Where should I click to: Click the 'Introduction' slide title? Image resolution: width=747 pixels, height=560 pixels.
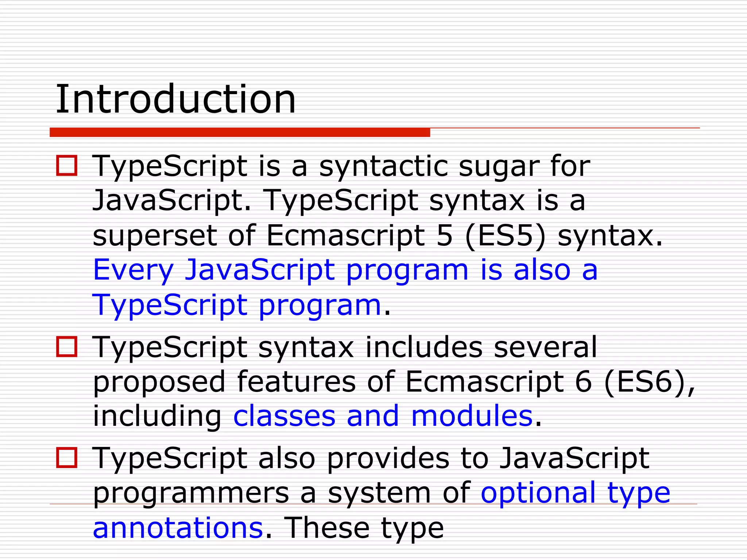pyautogui.click(x=175, y=99)
